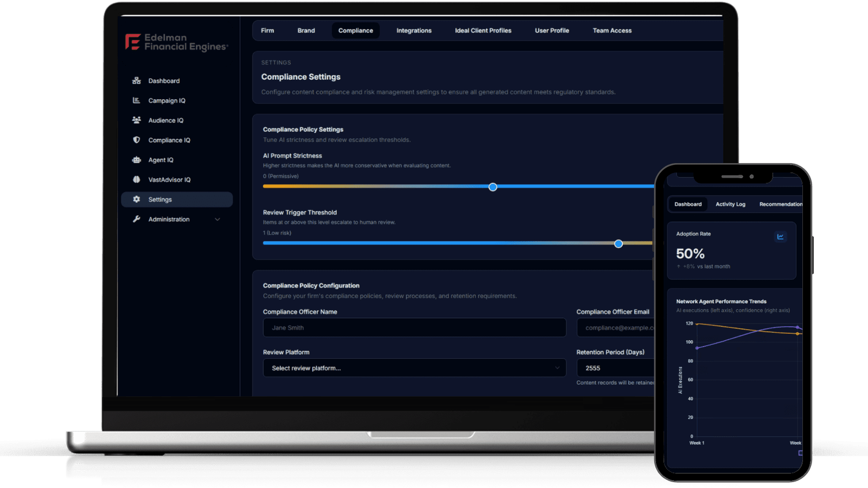Click the Administration wrench icon
The image size is (868, 488).
click(136, 219)
